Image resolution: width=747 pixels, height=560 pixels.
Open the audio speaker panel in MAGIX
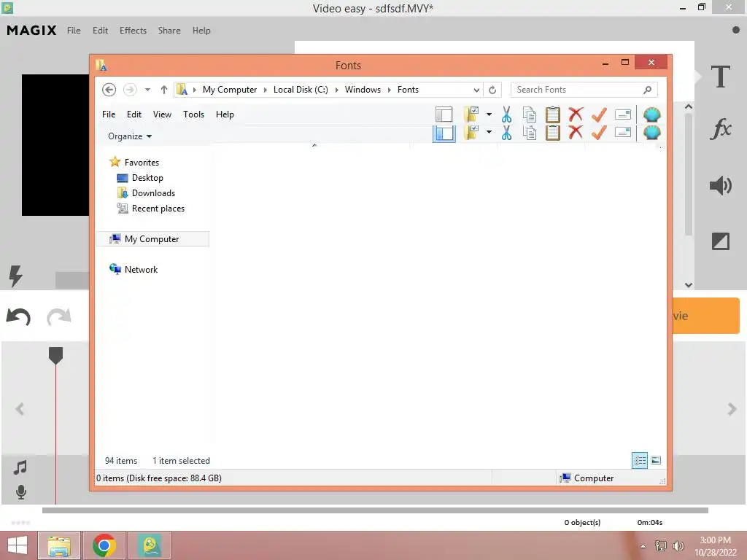click(x=720, y=185)
